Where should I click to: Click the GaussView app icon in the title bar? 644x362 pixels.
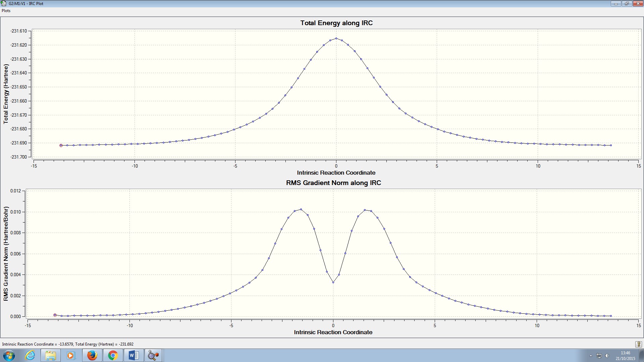(4, 3)
